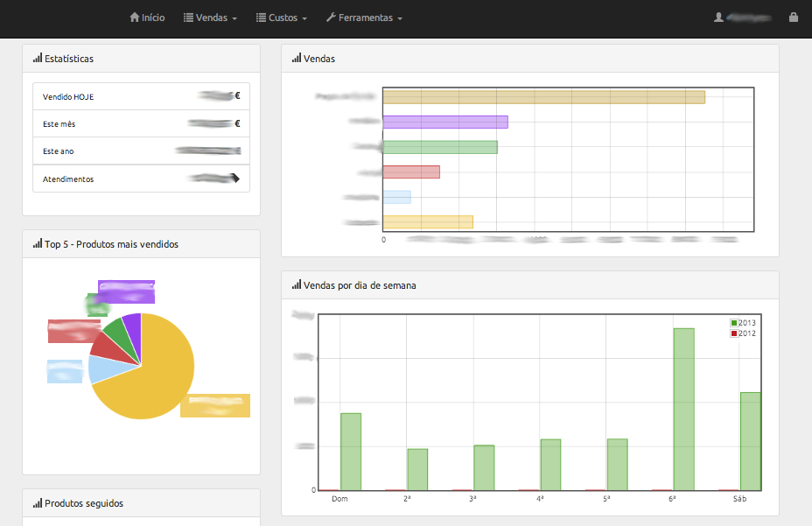Open the Ferramentas dropdown caret

pos(400,18)
